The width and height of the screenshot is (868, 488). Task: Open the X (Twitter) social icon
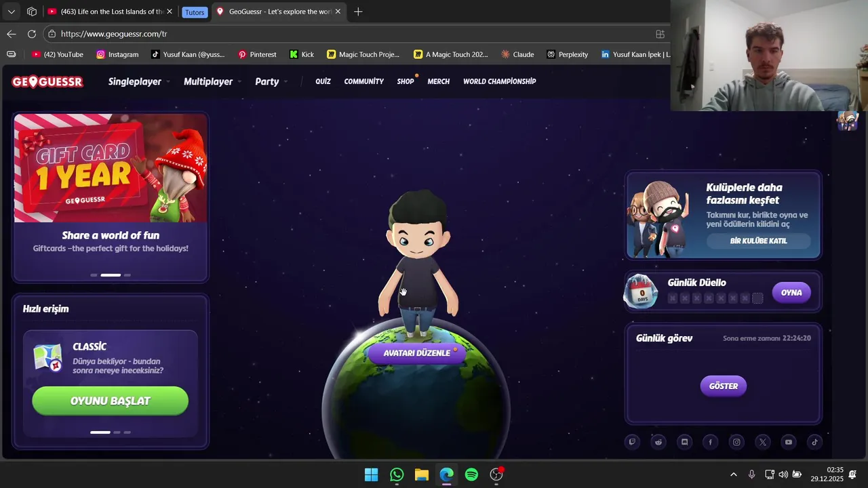[763, 442]
